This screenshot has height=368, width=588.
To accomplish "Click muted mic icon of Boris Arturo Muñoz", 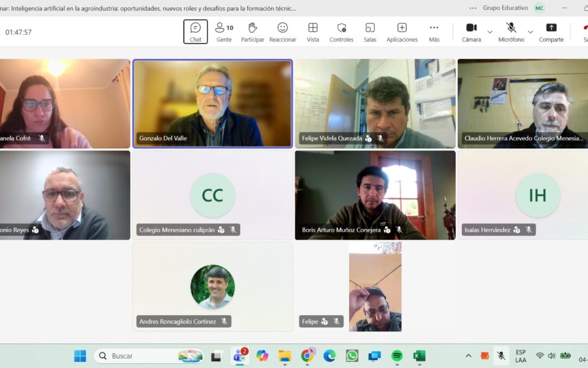I will point(399,230).
